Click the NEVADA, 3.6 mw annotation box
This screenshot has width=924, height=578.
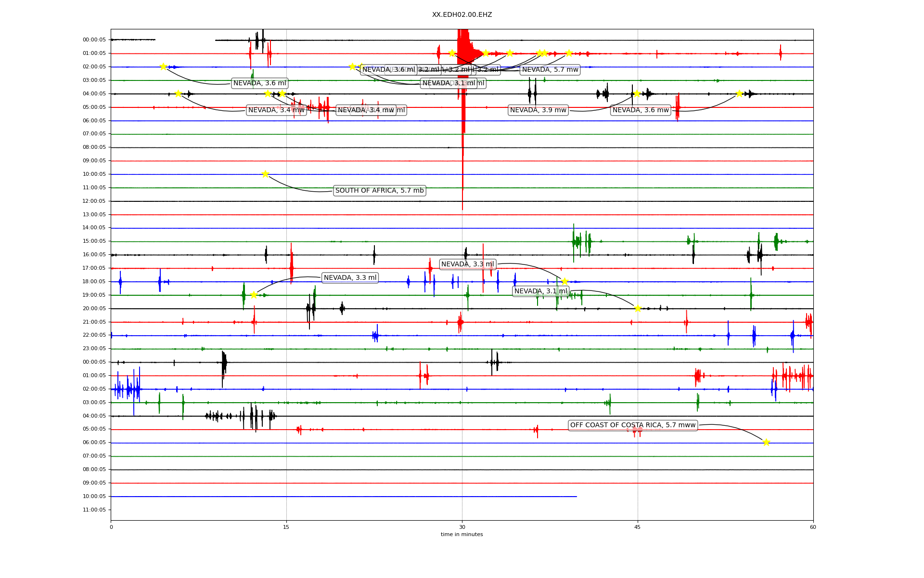(641, 110)
